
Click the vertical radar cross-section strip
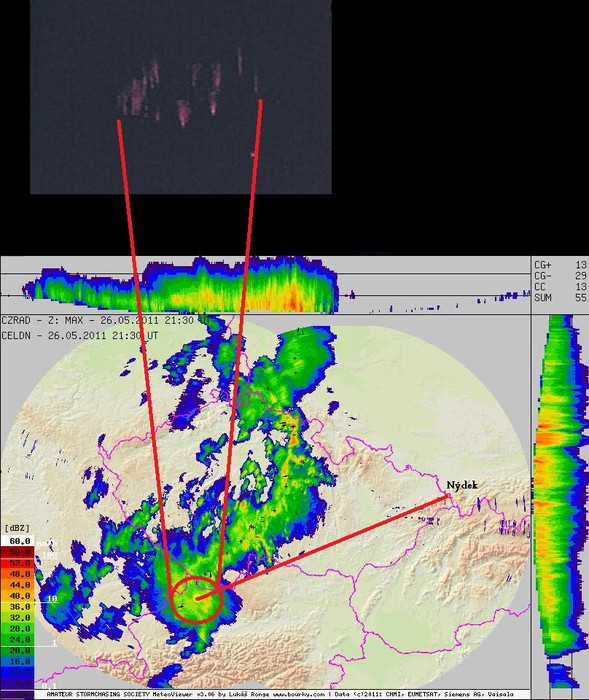[x=560, y=500]
